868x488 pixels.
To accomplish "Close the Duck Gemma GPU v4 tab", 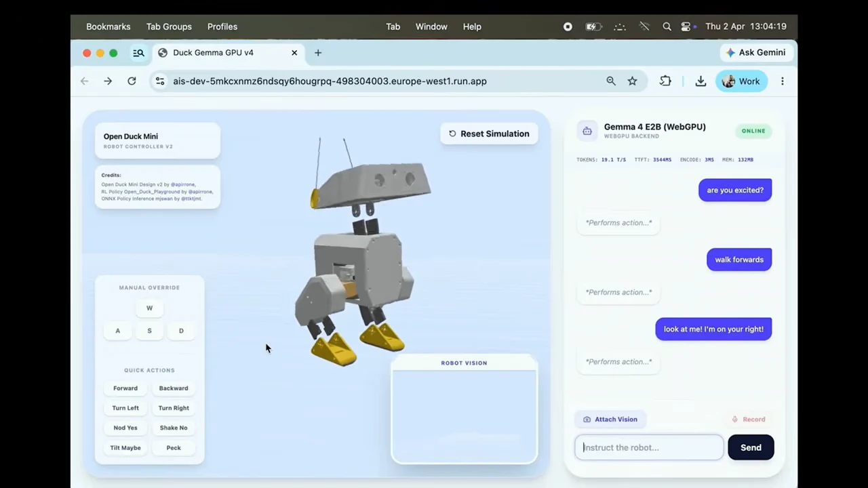I will tap(294, 53).
